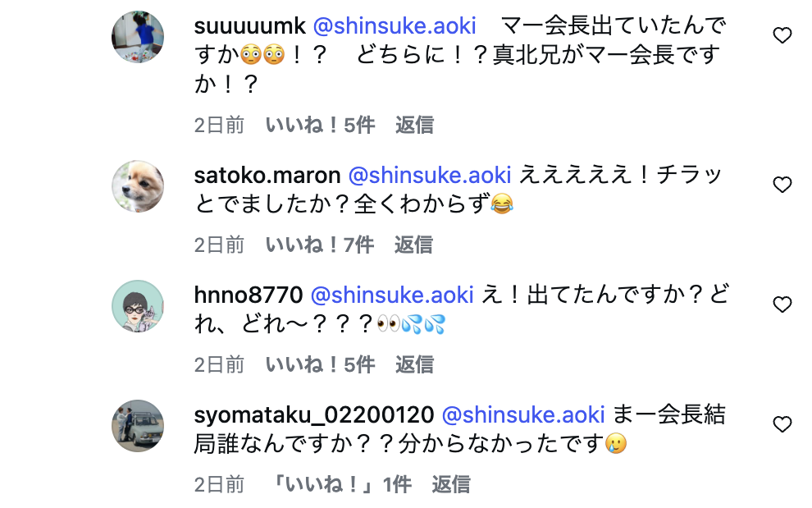
Task: Open satoko.maron's dog avatar
Action: [x=138, y=187]
